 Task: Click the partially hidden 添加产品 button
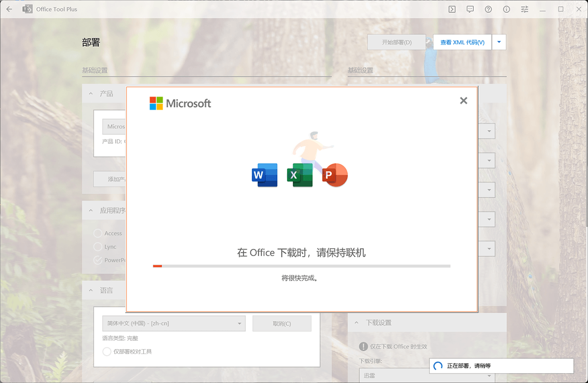(110, 179)
